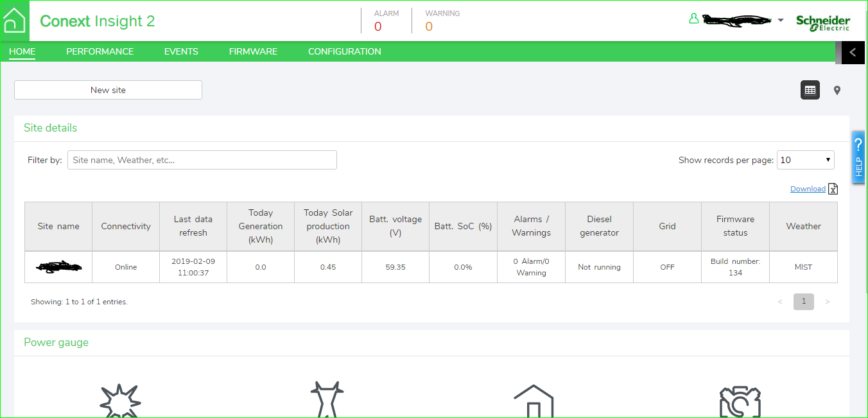
Task: Click the Not running generator cell
Action: [600, 267]
